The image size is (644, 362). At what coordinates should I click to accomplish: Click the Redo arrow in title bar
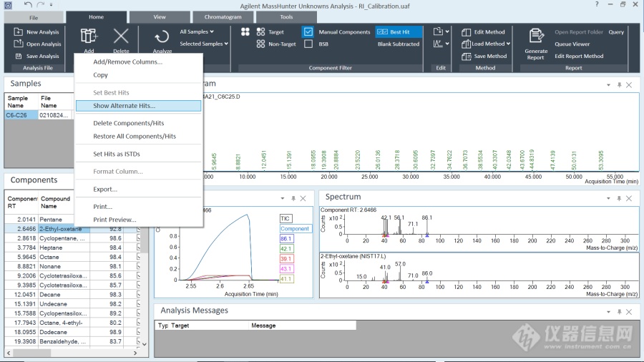point(40,4)
